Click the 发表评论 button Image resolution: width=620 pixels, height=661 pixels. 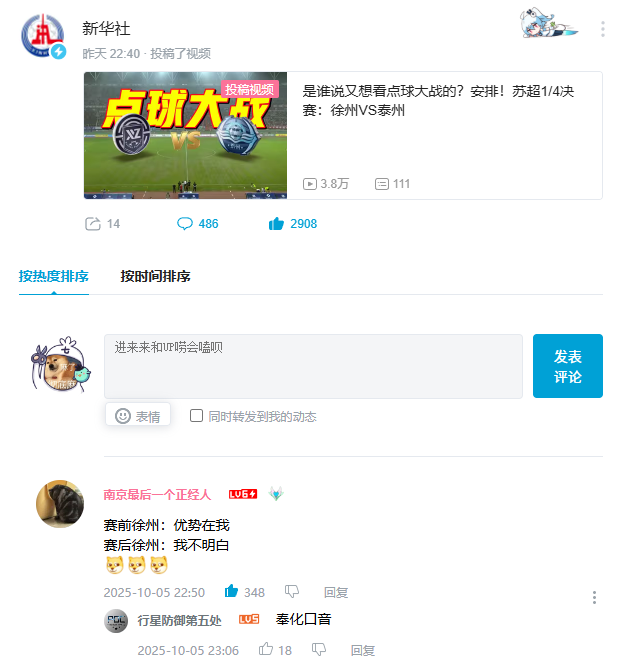(x=568, y=366)
